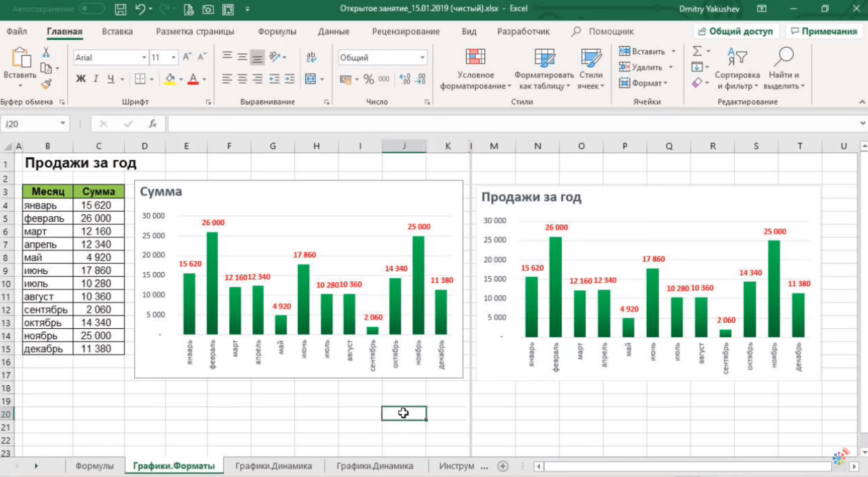This screenshot has width=868, height=477.
Task: Toggle bold formatting button
Action: point(81,79)
